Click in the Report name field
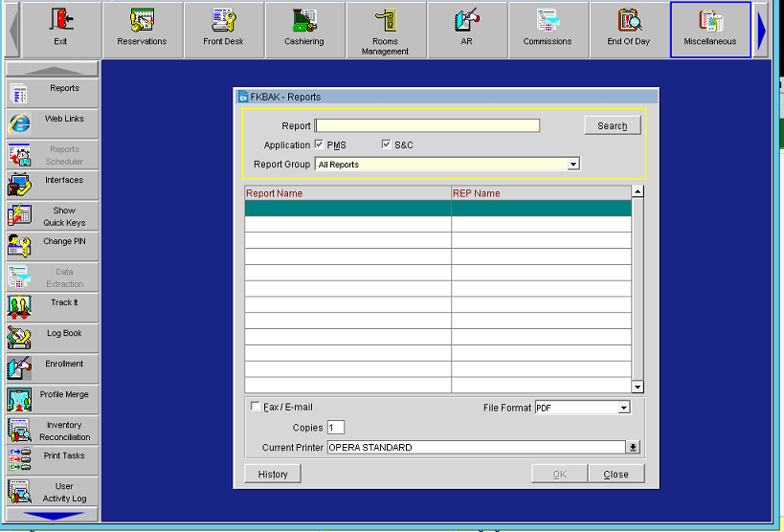The width and height of the screenshot is (784, 532). point(427,125)
